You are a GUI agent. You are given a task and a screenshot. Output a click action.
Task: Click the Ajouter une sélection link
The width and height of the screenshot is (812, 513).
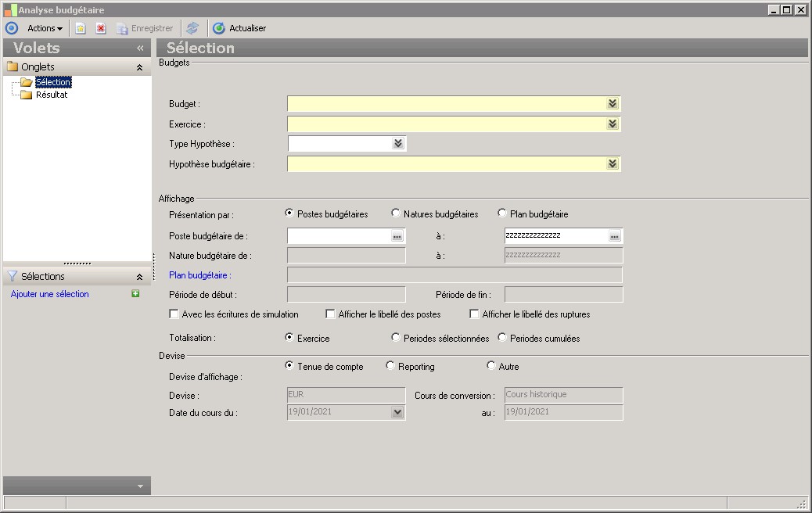[50, 294]
